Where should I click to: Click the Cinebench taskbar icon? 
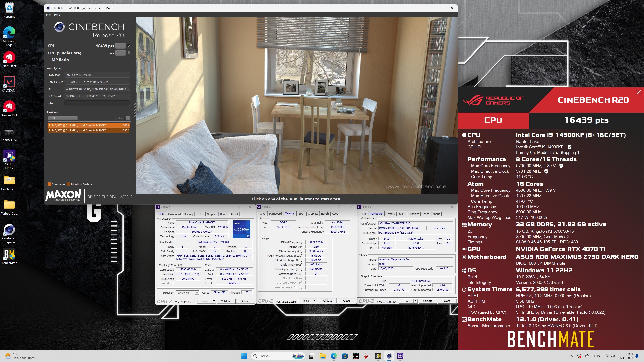[x=389, y=356]
